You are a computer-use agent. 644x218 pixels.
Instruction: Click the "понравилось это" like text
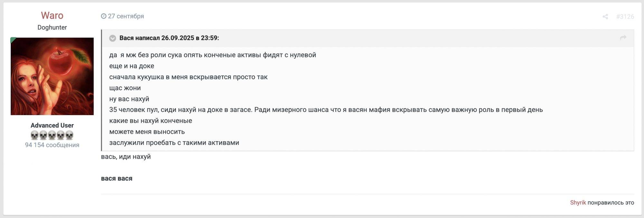tap(611, 203)
